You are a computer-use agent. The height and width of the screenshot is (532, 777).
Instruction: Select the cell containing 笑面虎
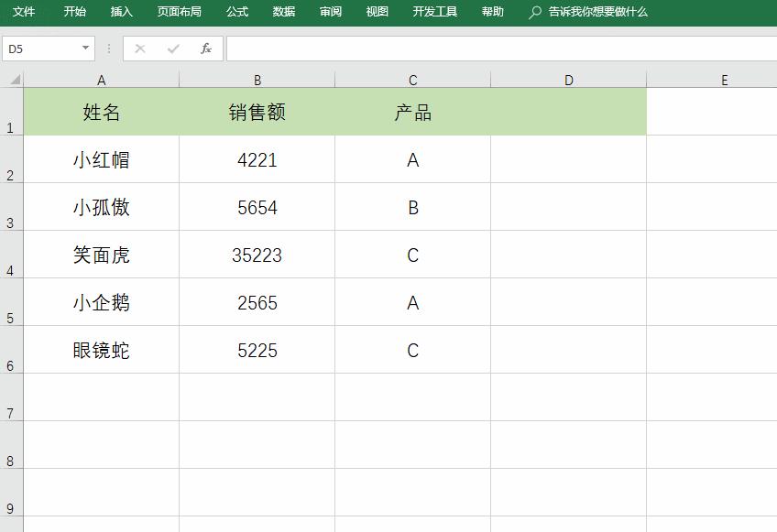click(x=101, y=255)
